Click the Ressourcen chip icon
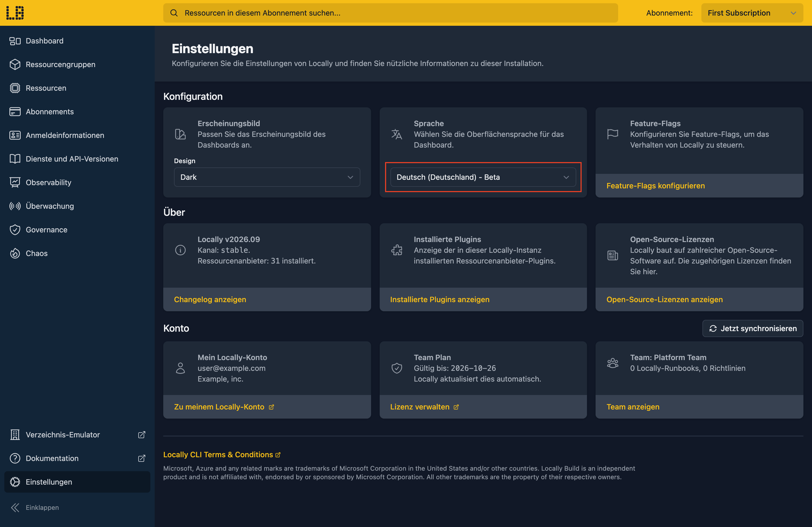 pos(15,88)
